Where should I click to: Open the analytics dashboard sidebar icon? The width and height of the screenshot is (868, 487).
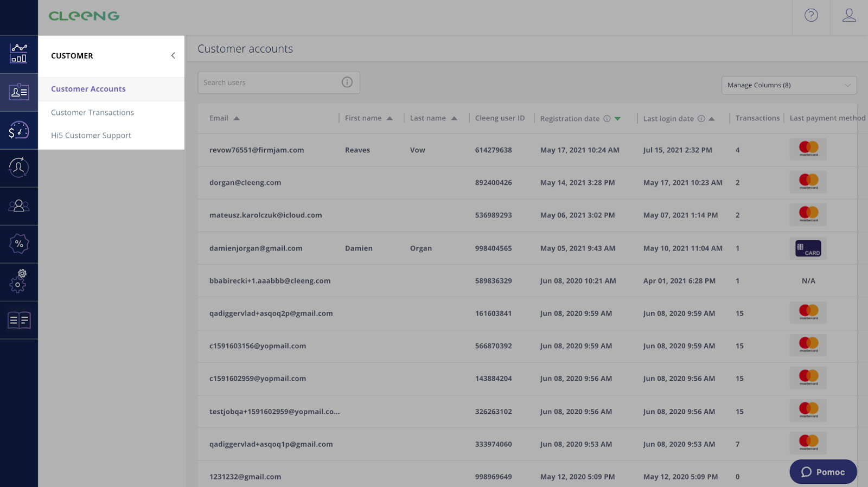(x=18, y=54)
